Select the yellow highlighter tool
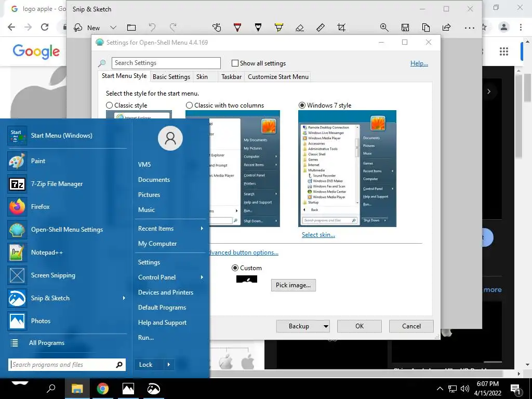The height and width of the screenshot is (399, 532). 279,28
